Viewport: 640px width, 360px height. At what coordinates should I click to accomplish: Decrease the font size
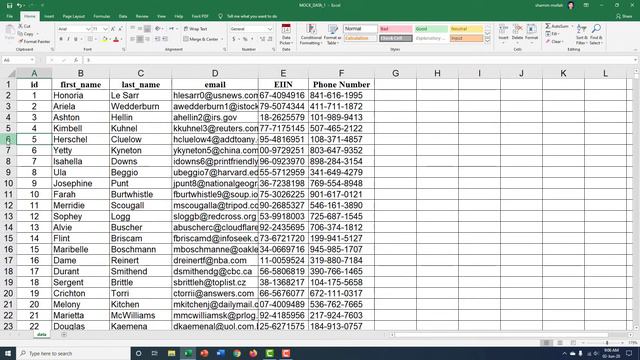pyautogui.click(x=120, y=29)
